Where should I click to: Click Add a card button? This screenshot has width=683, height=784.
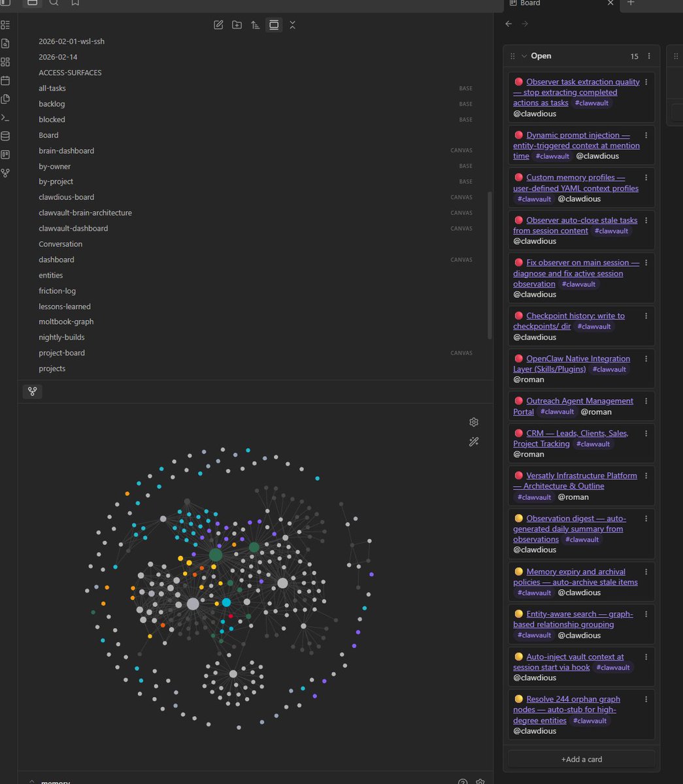(582, 759)
